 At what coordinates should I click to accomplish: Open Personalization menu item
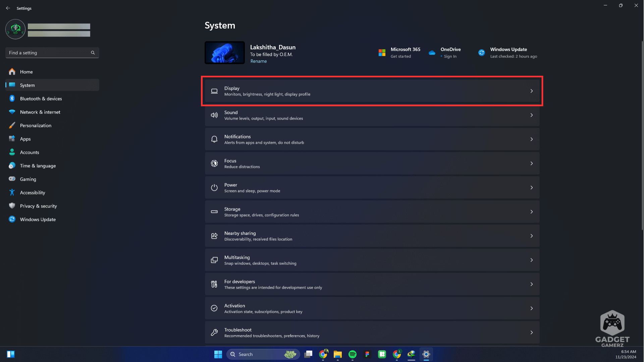[35, 125]
